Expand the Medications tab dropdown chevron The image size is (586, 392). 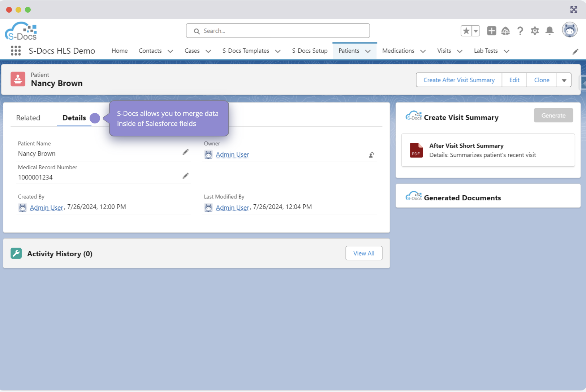423,51
